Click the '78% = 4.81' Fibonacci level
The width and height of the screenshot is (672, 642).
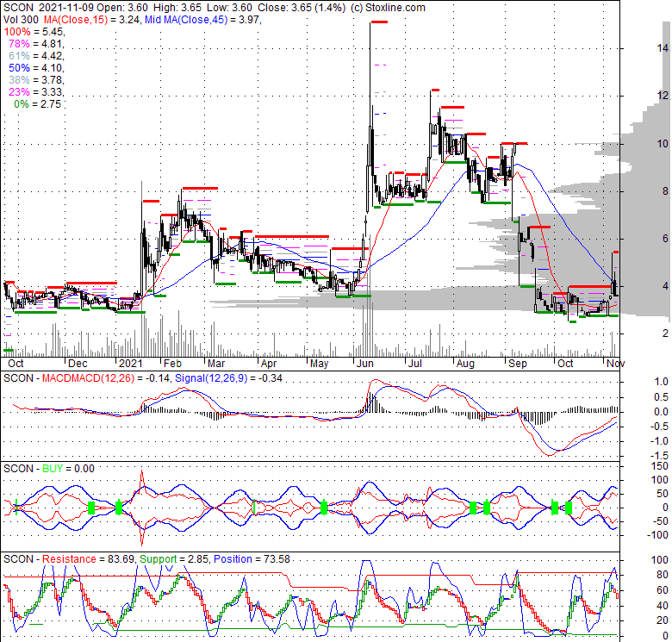pos(36,44)
